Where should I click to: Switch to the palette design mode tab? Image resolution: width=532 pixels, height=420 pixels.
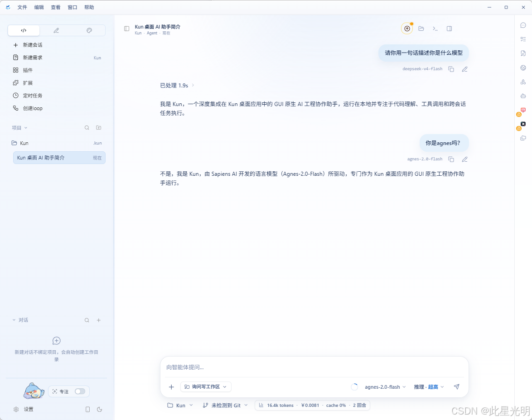click(x=89, y=30)
